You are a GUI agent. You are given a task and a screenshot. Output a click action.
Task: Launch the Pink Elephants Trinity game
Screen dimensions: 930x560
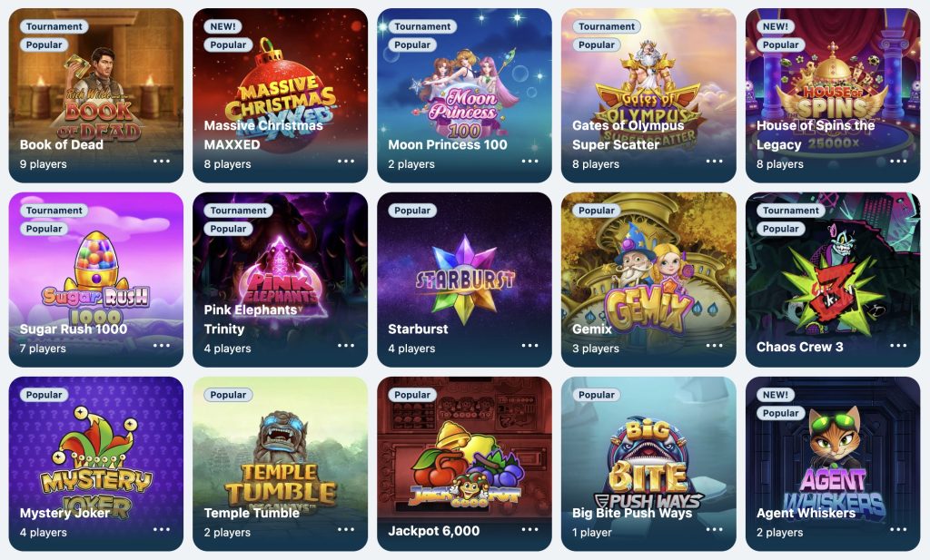click(280, 280)
